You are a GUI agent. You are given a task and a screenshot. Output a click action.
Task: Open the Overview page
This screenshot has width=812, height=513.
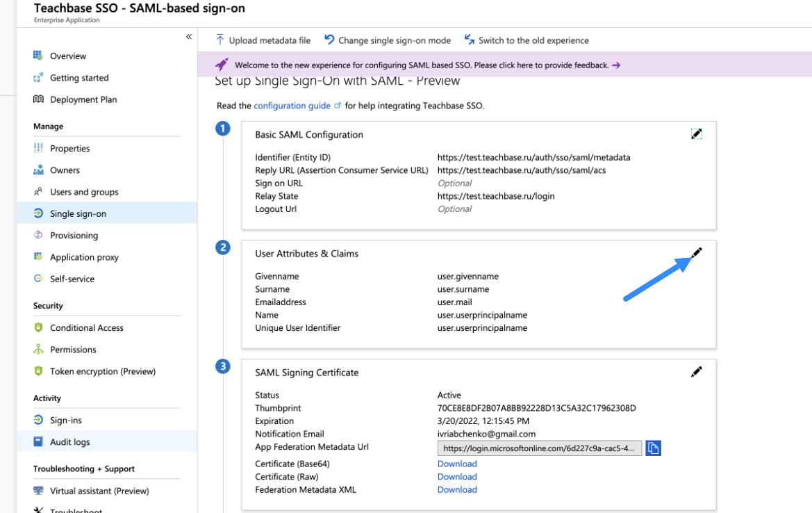(68, 56)
